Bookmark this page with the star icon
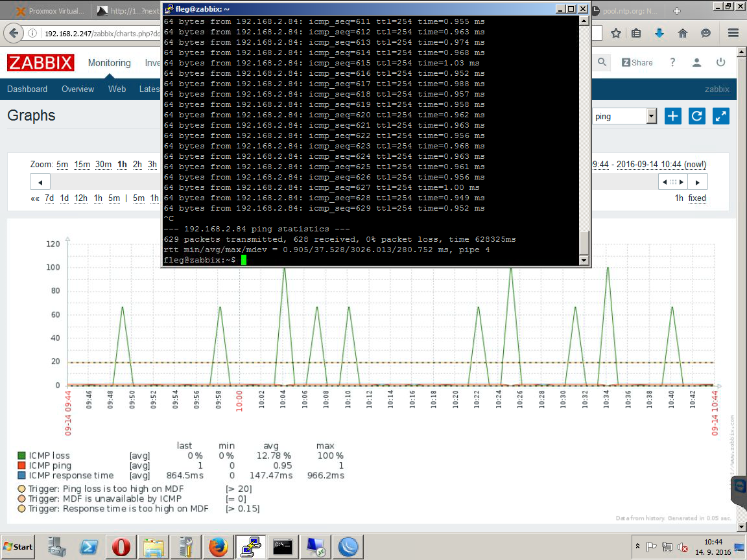 click(x=615, y=33)
